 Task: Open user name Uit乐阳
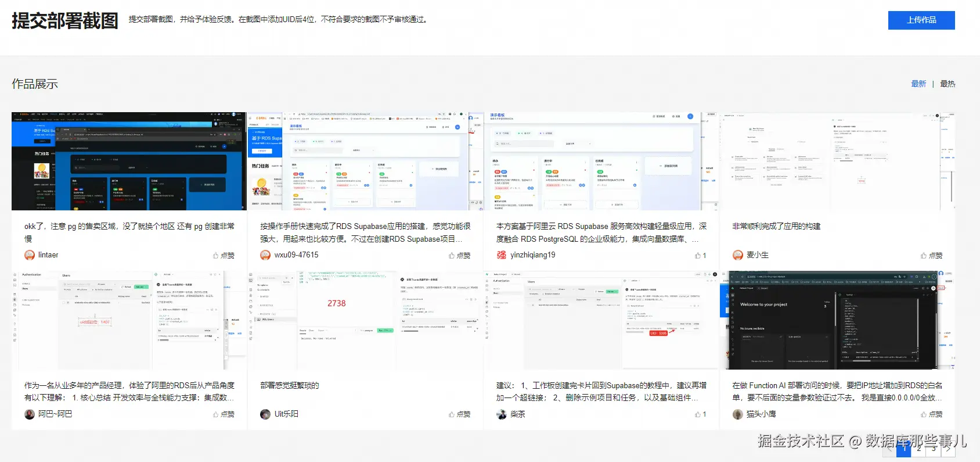(286, 414)
